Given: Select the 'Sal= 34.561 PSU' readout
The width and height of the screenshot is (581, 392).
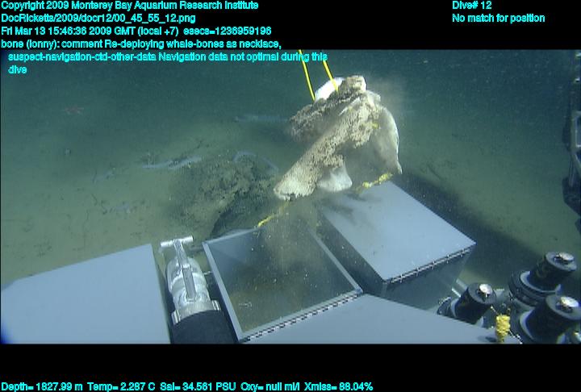Looking at the screenshot, I should click(198, 386).
